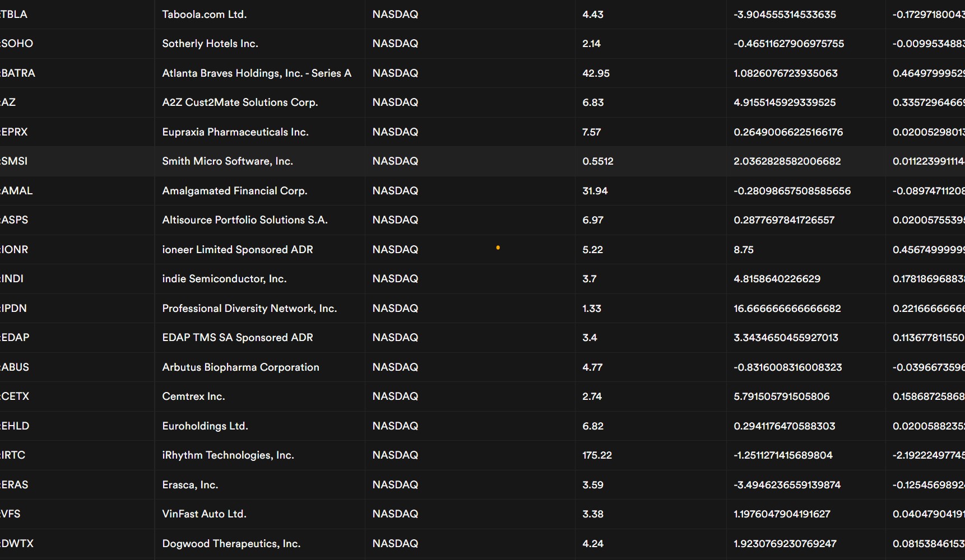The image size is (965, 560).
Task: Click Amalgamated Financial Corp. company name
Action: pyautogui.click(x=235, y=191)
